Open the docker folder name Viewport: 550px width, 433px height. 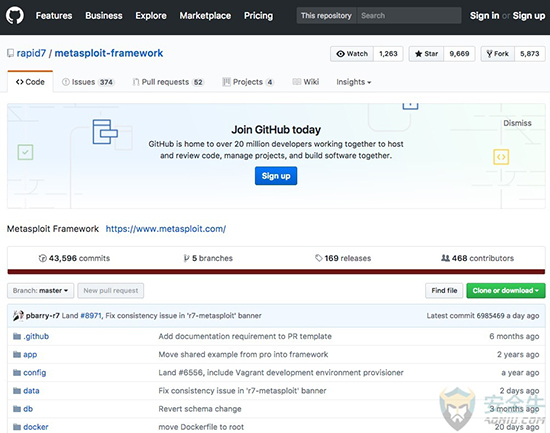(36, 427)
